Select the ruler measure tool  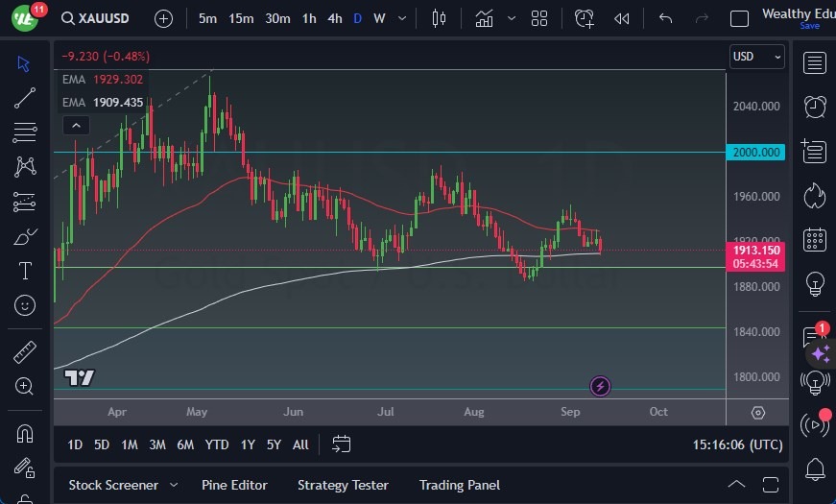[x=25, y=352]
